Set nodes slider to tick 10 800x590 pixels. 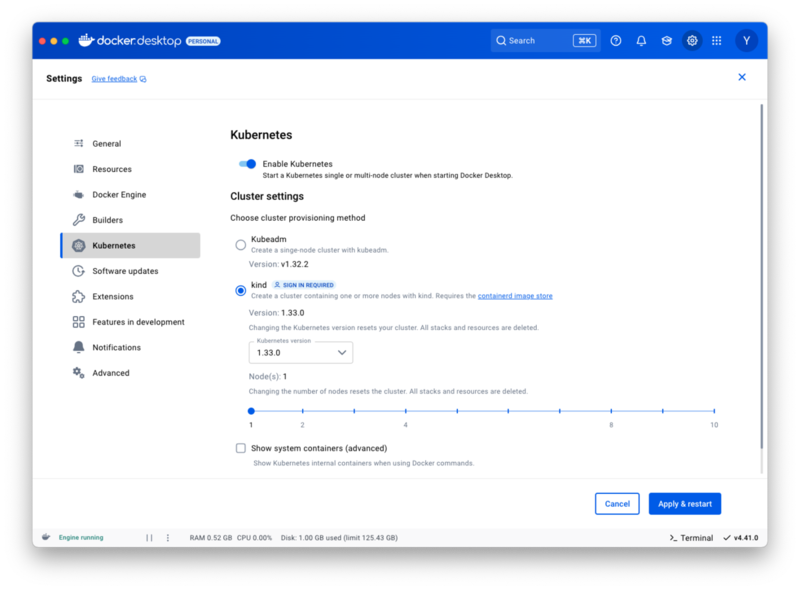coord(714,411)
